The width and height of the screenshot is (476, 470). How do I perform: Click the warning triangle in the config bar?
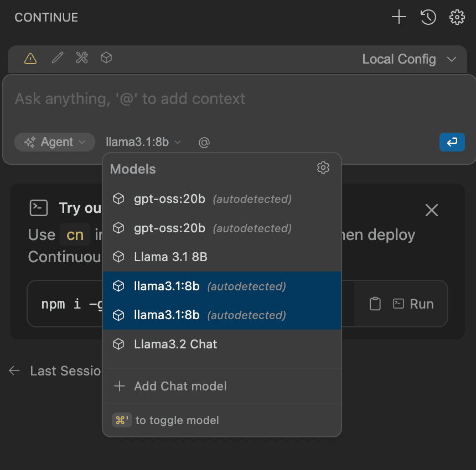[x=30, y=58]
